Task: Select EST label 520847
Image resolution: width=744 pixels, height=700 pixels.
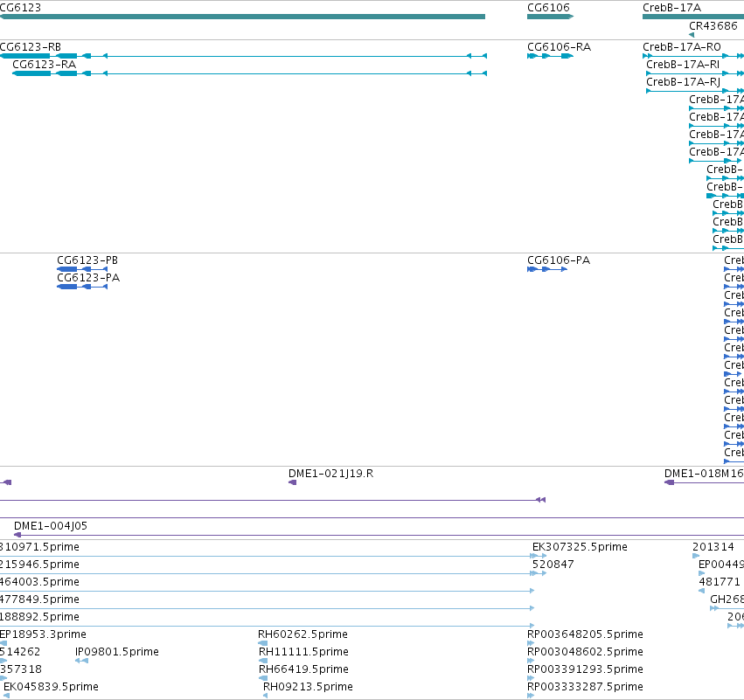Action: pos(553,565)
